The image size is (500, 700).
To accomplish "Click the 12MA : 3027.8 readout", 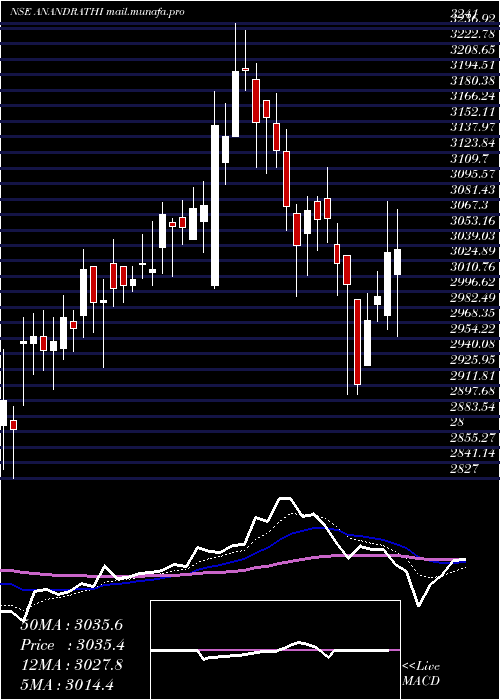I will pyautogui.click(x=71, y=665).
